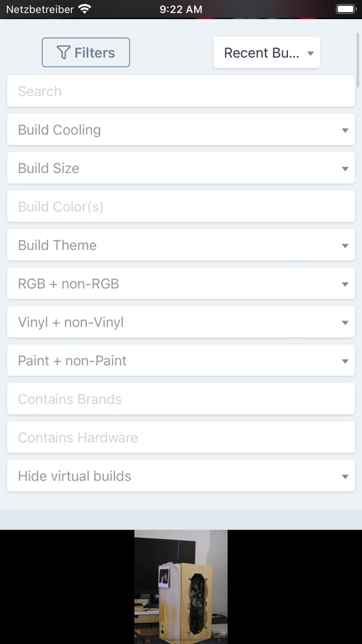Viewport: 362px width, 644px height.
Task: Select the Contains Brands field
Action: click(181, 399)
